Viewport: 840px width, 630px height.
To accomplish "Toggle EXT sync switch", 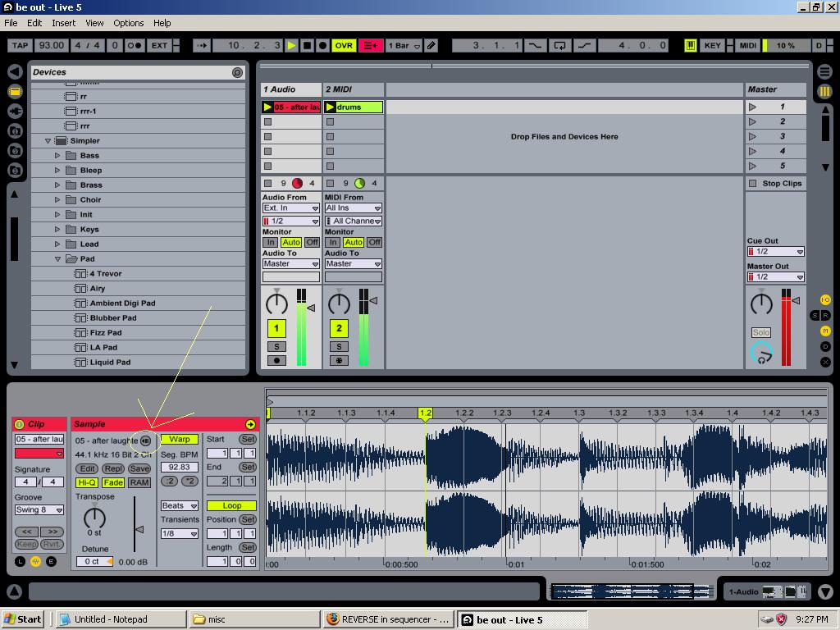I will [159, 46].
